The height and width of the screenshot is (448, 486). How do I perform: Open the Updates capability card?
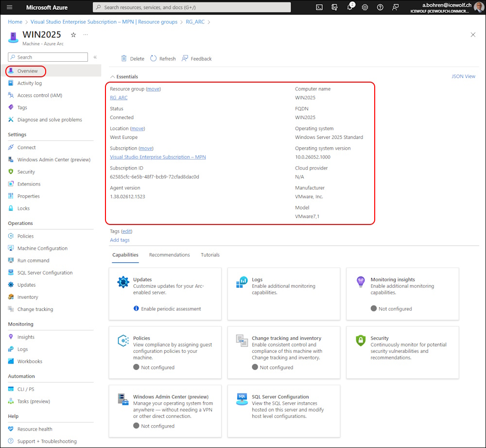tap(165, 293)
